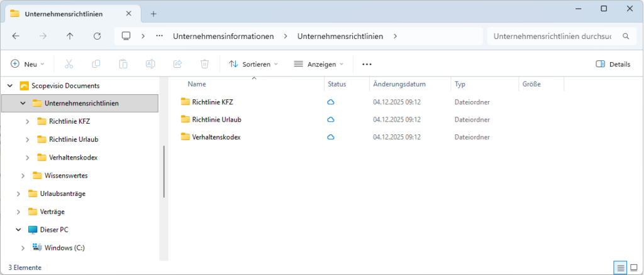Expand Richtlinie KFZ in the sidebar tree

click(28, 121)
